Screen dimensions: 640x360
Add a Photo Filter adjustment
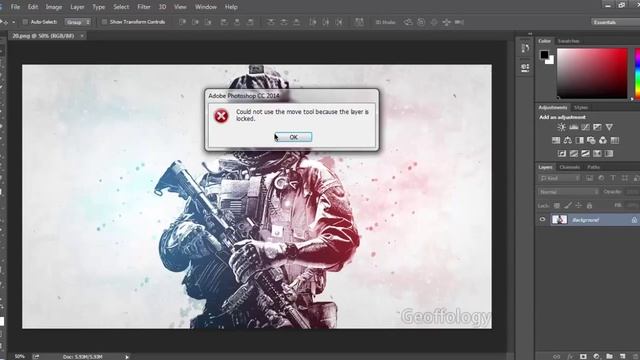[x=591, y=140]
